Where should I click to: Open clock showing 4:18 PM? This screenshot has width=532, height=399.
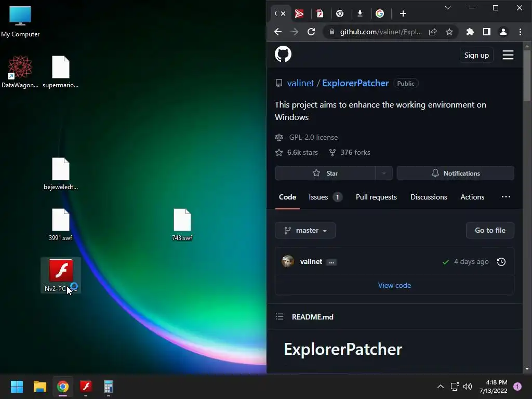coord(493,387)
